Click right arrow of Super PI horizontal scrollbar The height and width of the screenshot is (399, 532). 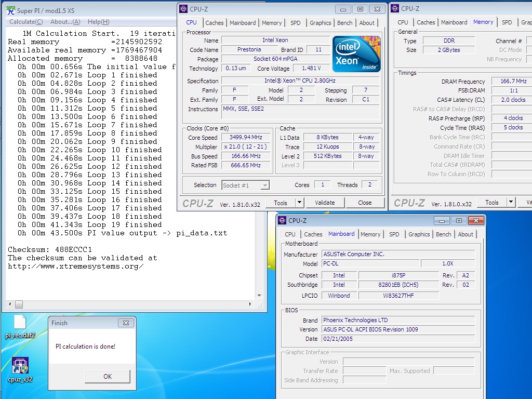pyautogui.click(x=250, y=304)
